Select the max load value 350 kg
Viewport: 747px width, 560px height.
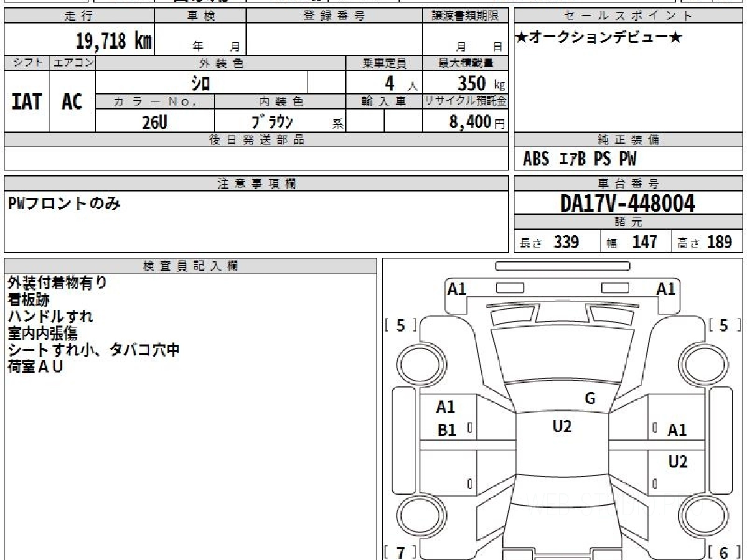pyautogui.click(x=481, y=83)
